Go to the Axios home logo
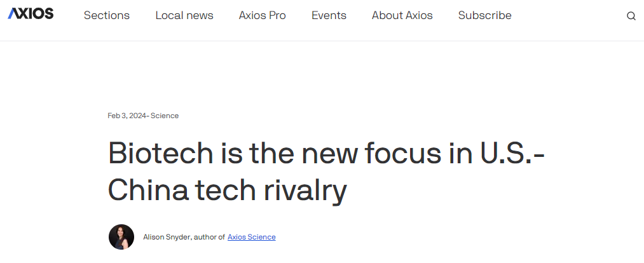This screenshot has width=644, height=263. [x=31, y=13]
